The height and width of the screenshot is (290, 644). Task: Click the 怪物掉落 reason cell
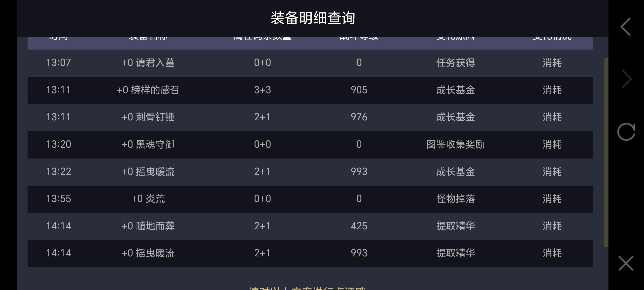click(x=455, y=199)
